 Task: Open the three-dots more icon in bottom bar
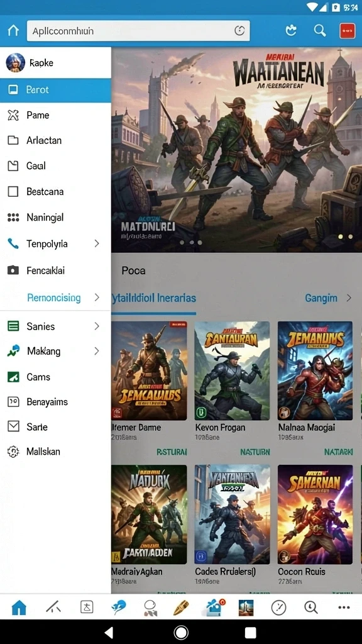point(344,608)
